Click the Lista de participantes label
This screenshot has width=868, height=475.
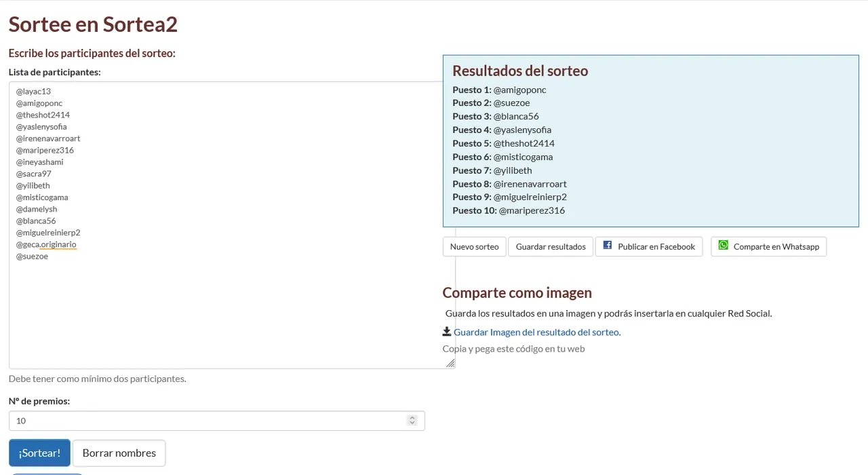(x=55, y=72)
